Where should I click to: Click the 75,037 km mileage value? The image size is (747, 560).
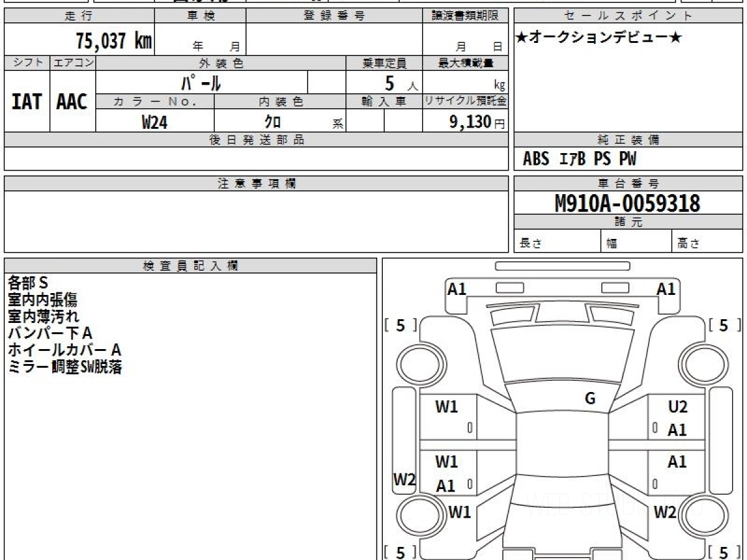click(114, 41)
